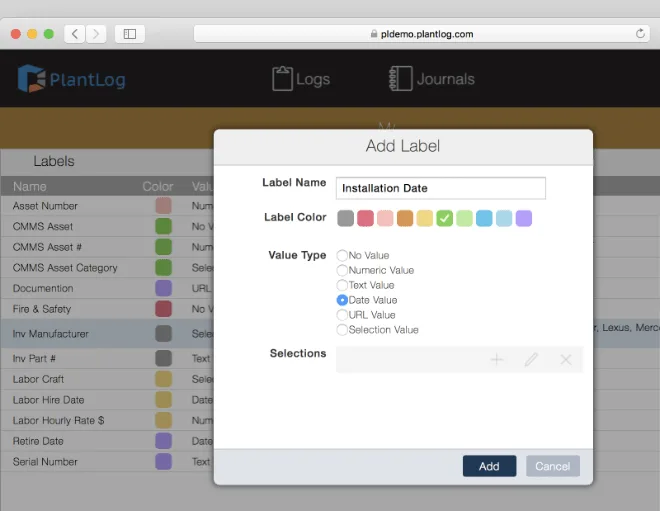Select the Retire Date label row
Image resolution: width=660 pixels, height=511 pixels.
107,441
